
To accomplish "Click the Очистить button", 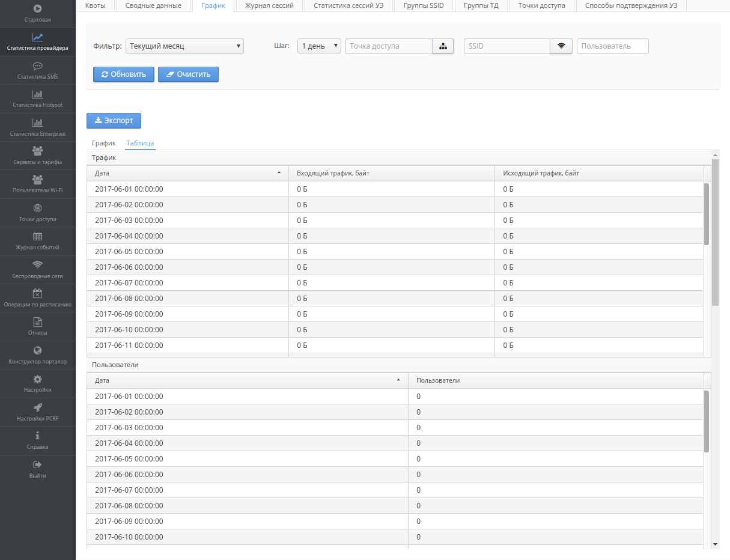I will click(x=188, y=75).
